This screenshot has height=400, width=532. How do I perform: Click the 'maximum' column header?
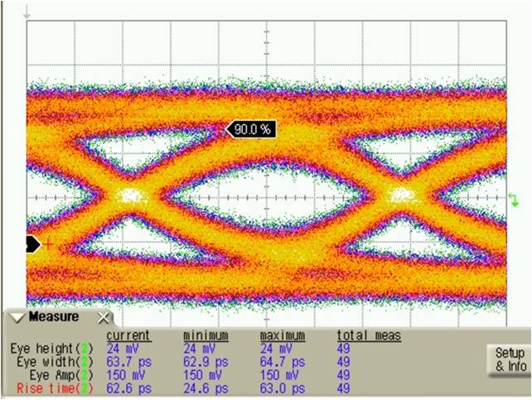[x=283, y=335]
